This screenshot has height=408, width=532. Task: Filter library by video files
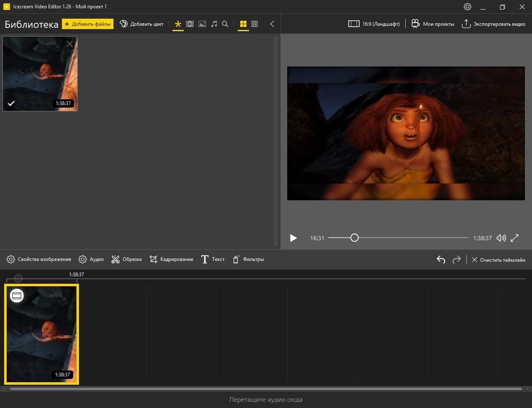pyautogui.click(x=190, y=24)
